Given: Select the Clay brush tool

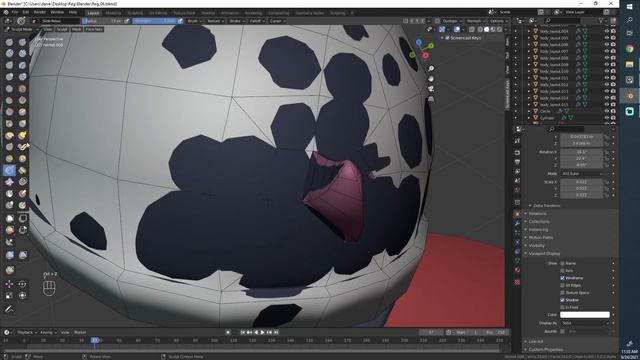Looking at the screenshot, I should tap(9, 53).
